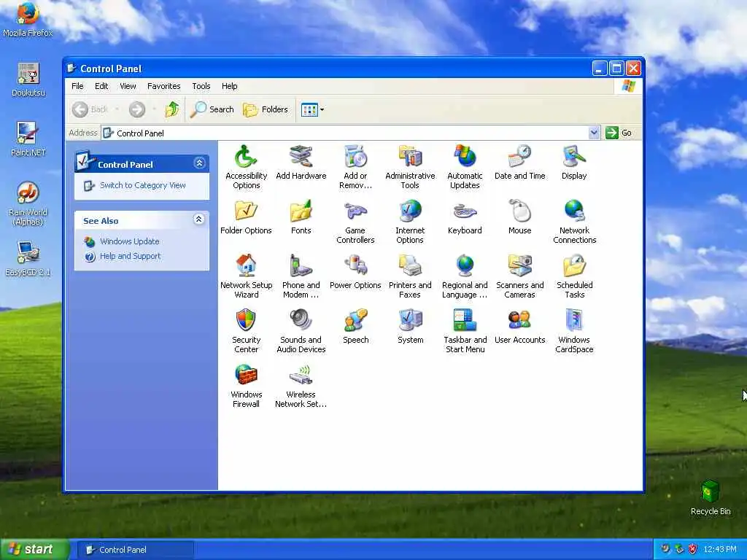Screen dimensions: 747x560
Task: Open the Favorites menu
Action: 164,86
